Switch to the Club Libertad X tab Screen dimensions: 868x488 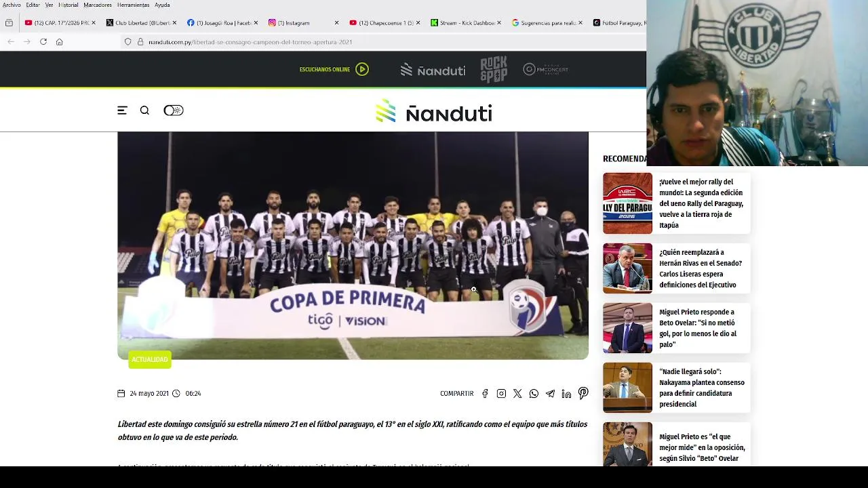[138, 22]
